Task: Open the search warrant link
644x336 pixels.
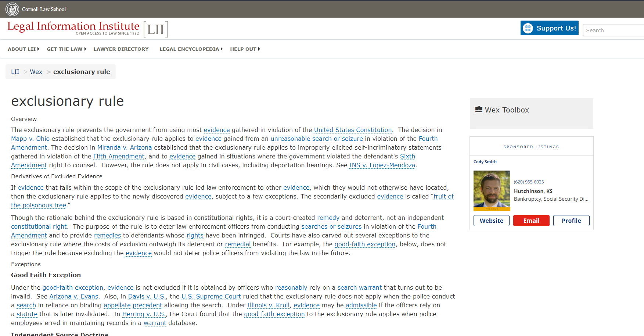Action: point(360,287)
